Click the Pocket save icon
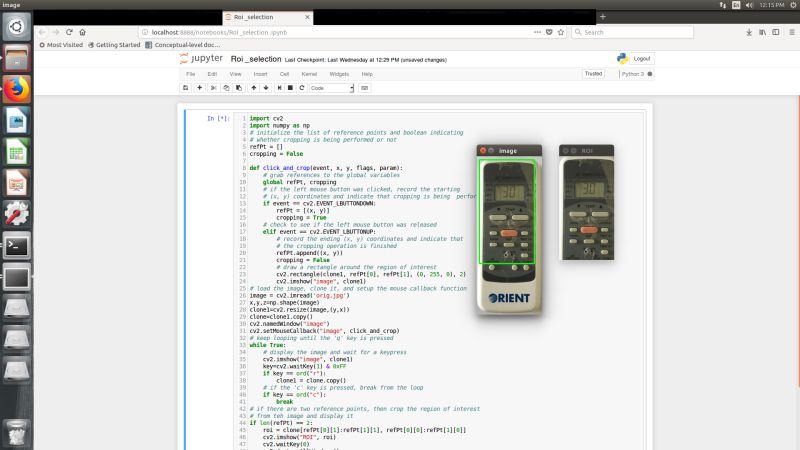 [x=549, y=32]
